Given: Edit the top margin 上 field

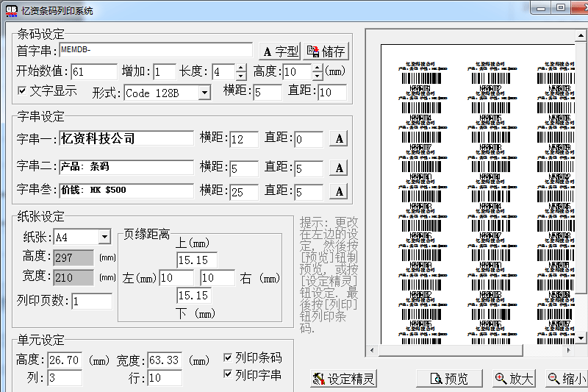Looking at the screenshot, I should click(197, 260).
